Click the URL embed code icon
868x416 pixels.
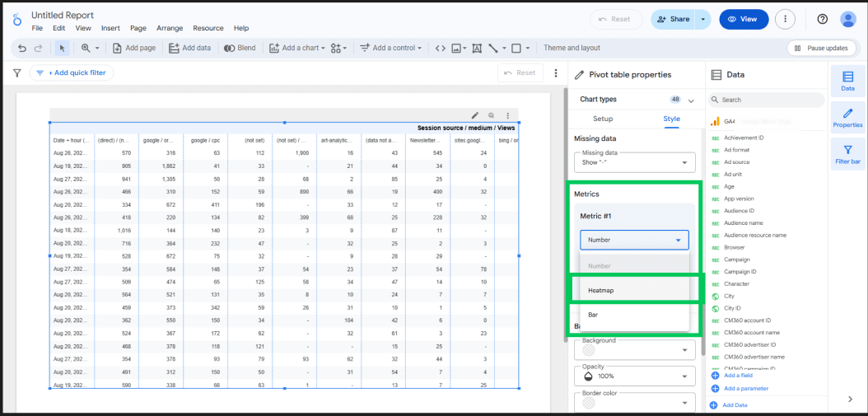tap(440, 49)
